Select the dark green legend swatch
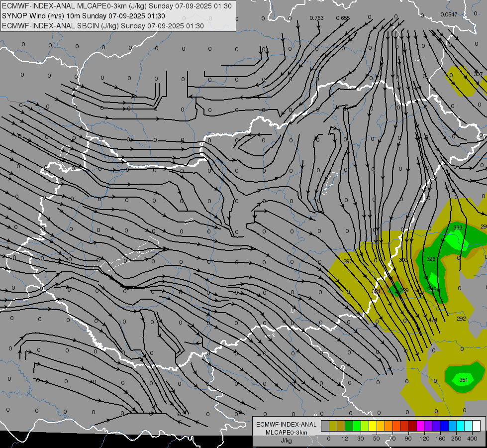The image size is (487, 448). [x=349, y=426]
